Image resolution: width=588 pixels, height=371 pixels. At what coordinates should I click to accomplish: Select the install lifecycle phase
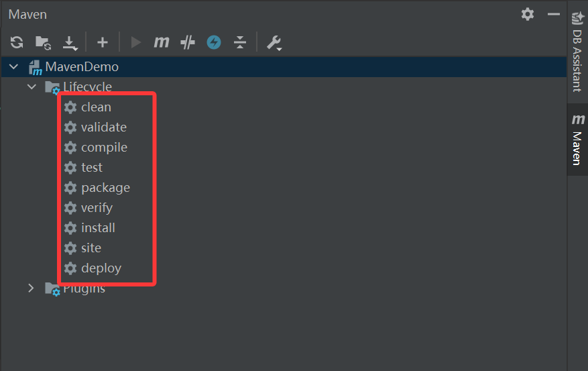point(98,227)
